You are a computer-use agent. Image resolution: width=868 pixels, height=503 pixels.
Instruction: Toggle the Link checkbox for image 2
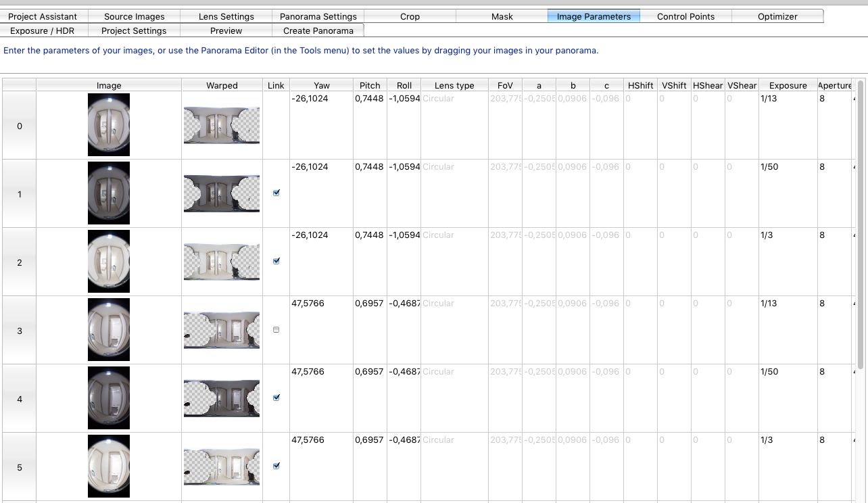pos(276,261)
